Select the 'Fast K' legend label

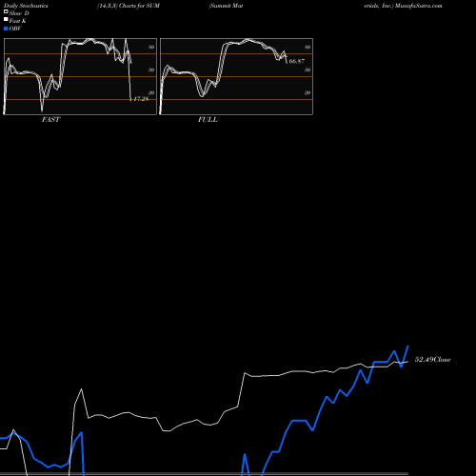point(18,21)
